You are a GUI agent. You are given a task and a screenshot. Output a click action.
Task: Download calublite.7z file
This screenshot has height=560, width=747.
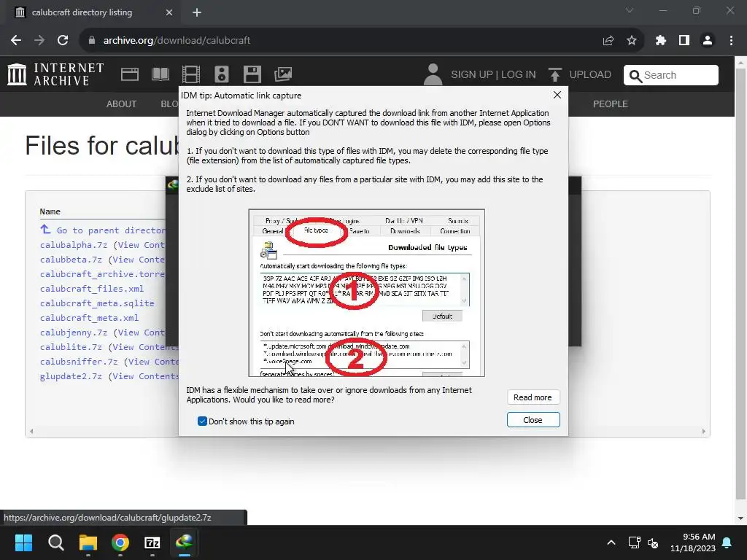click(71, 347)
